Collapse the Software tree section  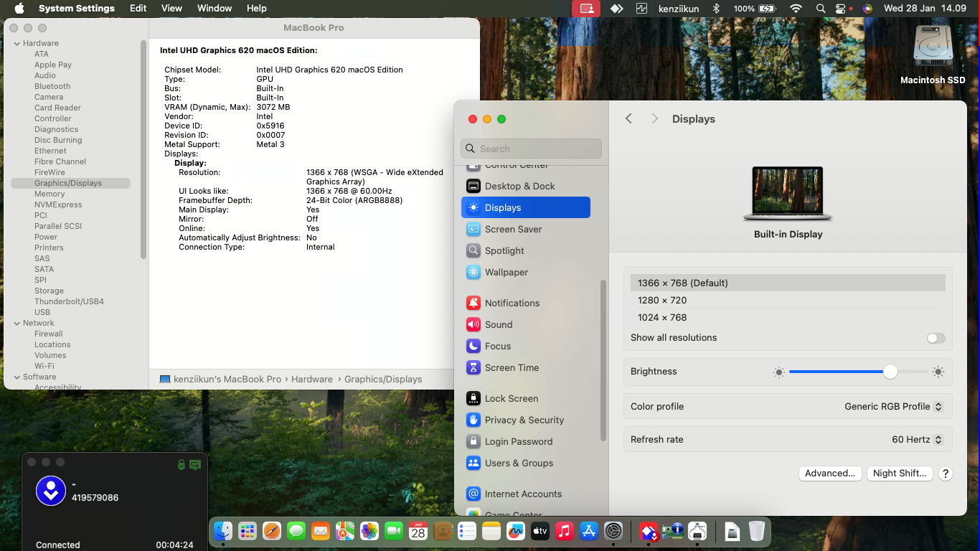17,377
